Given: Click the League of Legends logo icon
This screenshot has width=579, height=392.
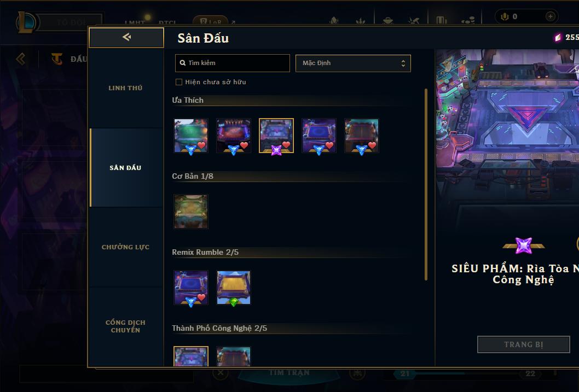Looking at the screenshot, I should point(27,22).
